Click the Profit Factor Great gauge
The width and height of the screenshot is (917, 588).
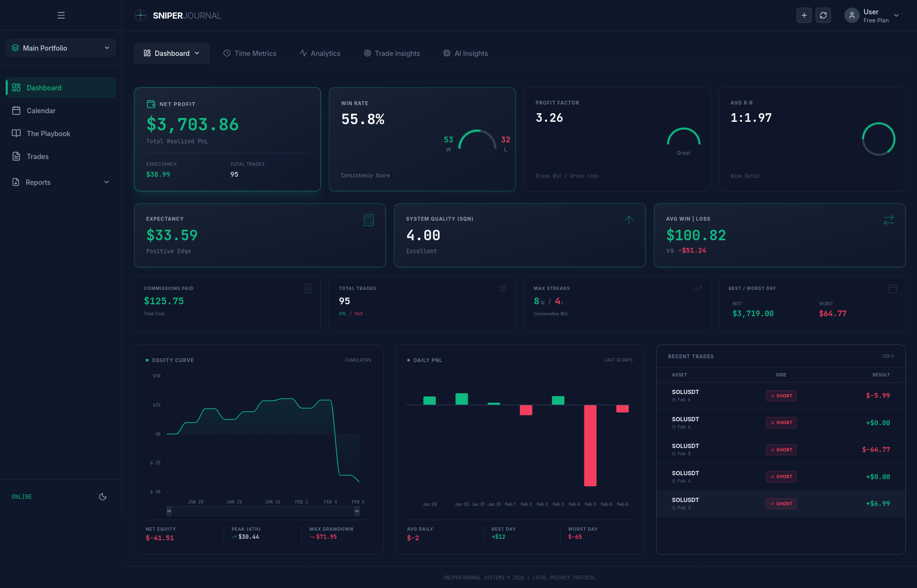[x=683, y=137]
